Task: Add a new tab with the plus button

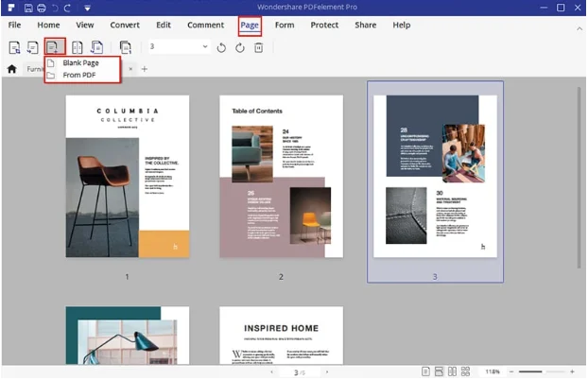Action: click(145, 69)
